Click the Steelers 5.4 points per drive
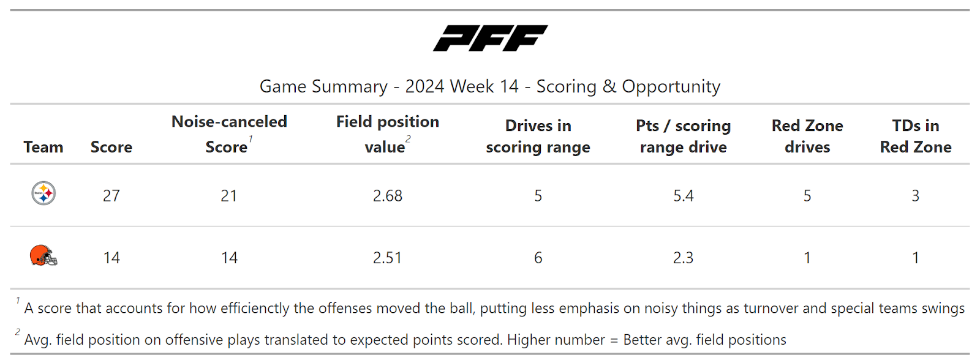Screen dimensions: 980x363 (x=684, y=196)
